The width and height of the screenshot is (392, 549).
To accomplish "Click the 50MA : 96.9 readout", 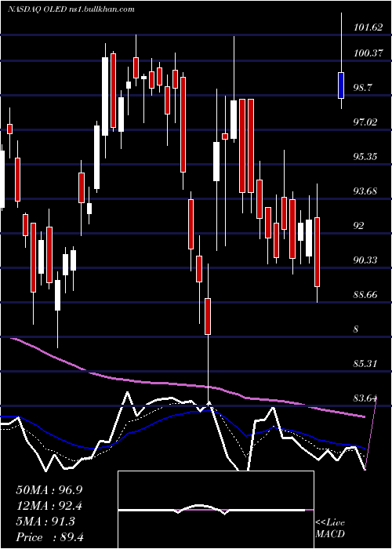I will (x=49, y=490).
